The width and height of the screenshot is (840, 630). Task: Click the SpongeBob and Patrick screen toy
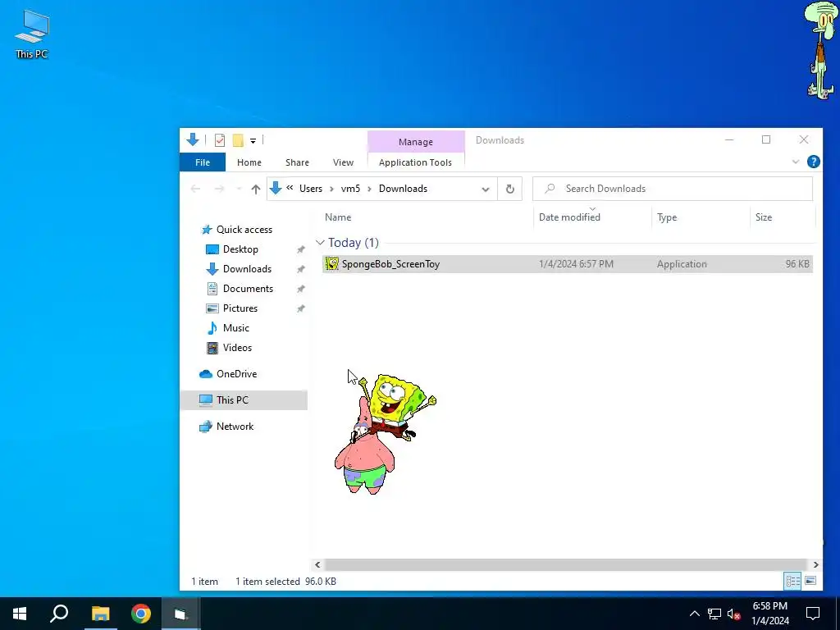tap(384, 434)
